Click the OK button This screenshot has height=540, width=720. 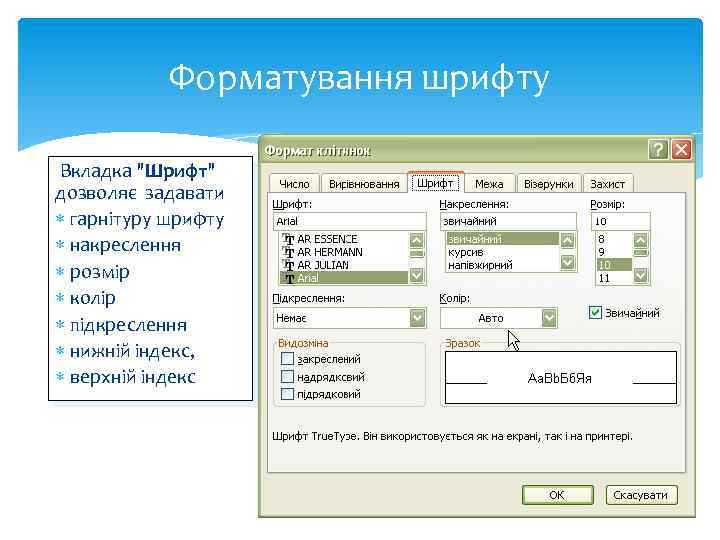(x=557, y=495)
